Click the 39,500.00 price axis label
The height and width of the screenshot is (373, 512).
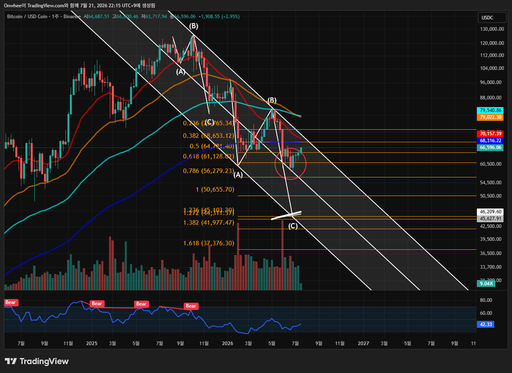[490, 239]
